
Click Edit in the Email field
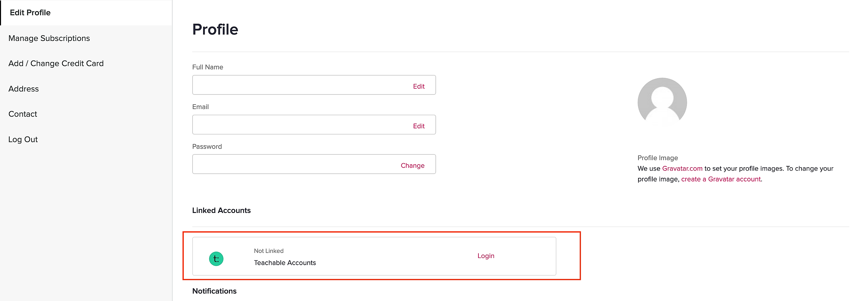click(x=419, y=126)
